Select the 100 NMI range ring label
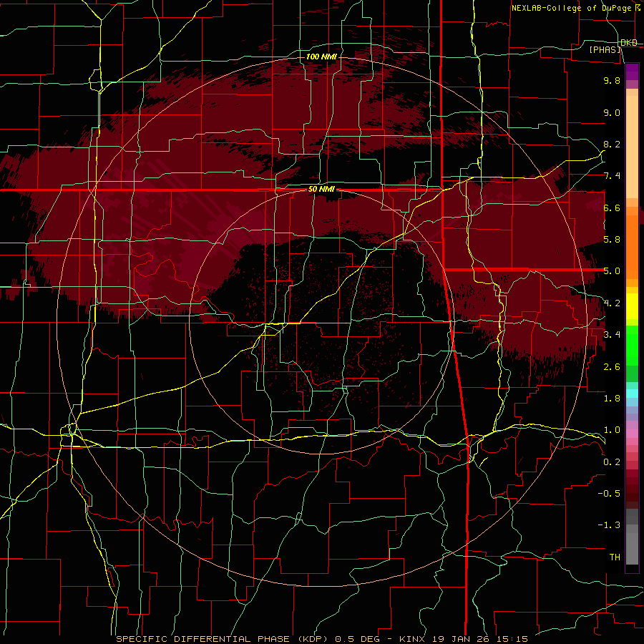Image resolution: width=644 pixels, height=644 pixels. click(321, 57)
